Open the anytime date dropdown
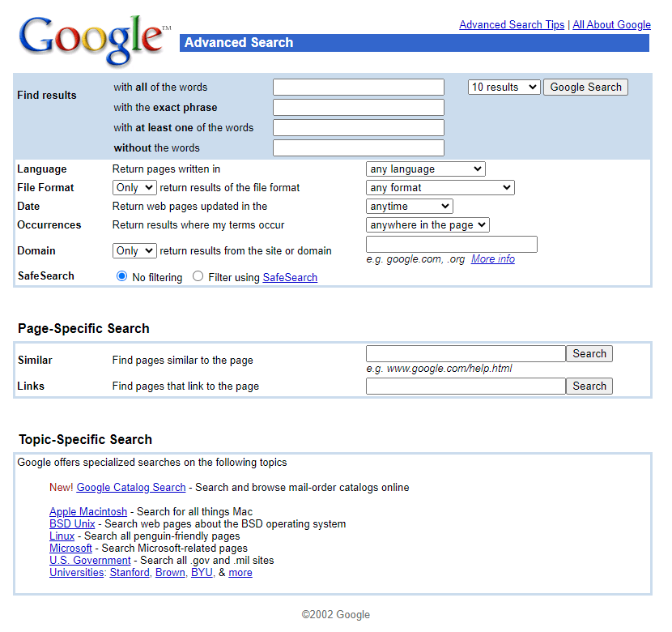The height and width of the screenshot is (632, 672). pyautogui.click(x=410, y=207)
